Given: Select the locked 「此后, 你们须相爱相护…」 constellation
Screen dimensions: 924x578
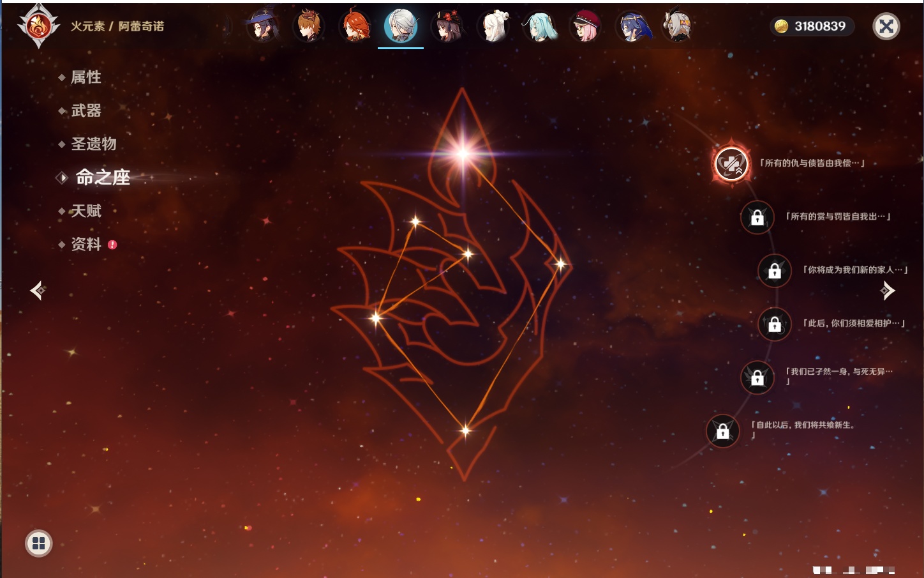Looking at the screenshot, I should pos(775,324).
